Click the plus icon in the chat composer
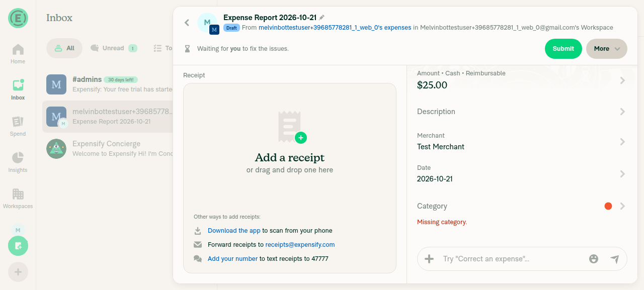Image resolution: width=644 pixels, height=290 pixels. [x=429, y=259]
